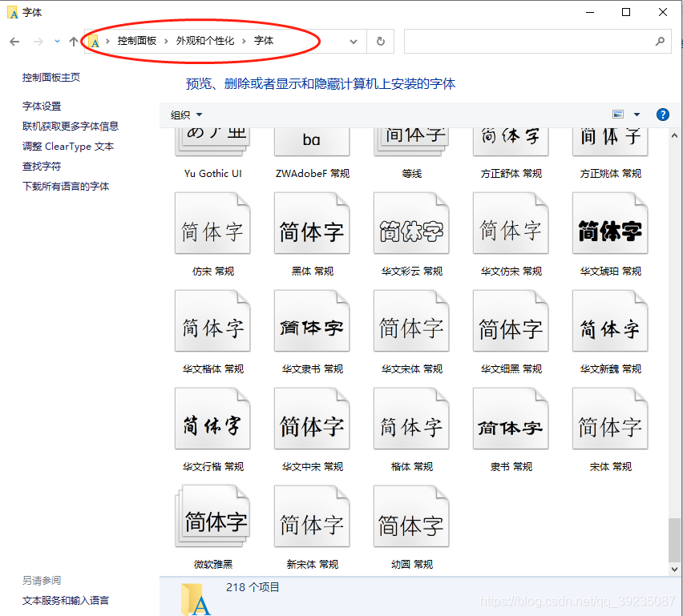Click the 218 个项目 status text
Screen dimensions: 683x616
click(x=253, y=587)
